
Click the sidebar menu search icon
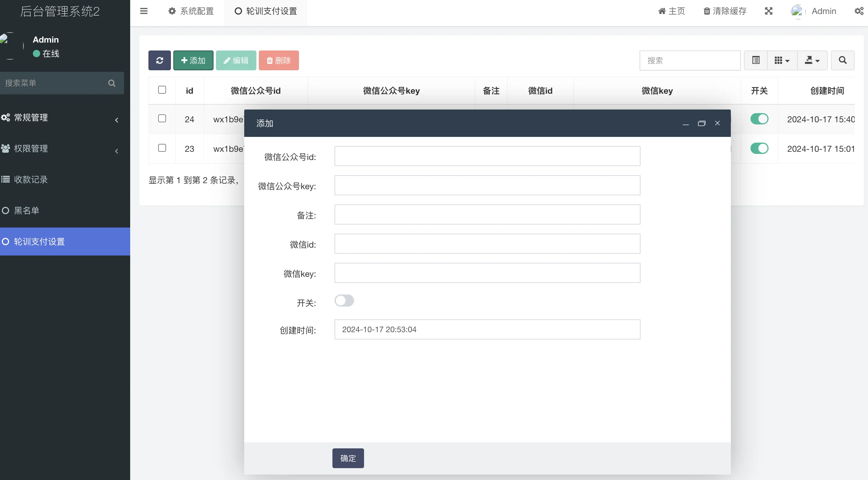pos(112,83)
